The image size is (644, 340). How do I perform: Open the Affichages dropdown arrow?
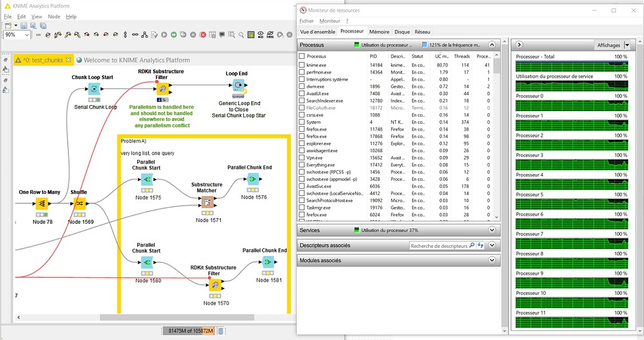(x=627, y=45)
